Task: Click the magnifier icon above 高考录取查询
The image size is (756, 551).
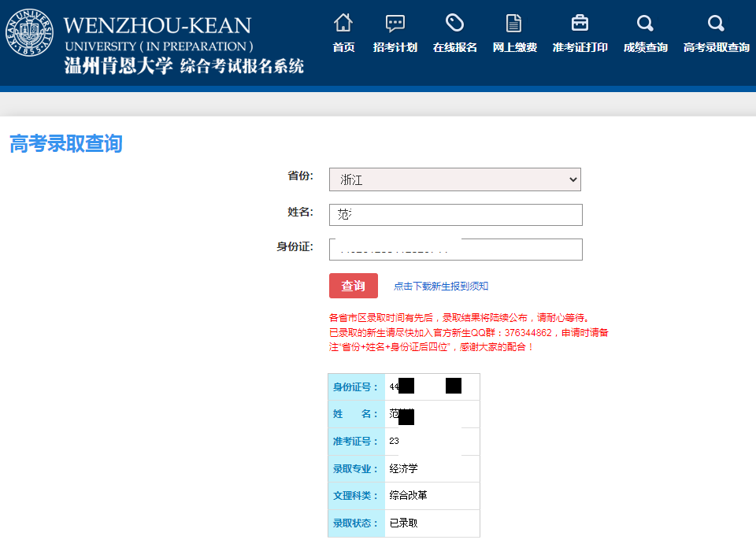Action: pyautogui.click(x=716, y=23)
